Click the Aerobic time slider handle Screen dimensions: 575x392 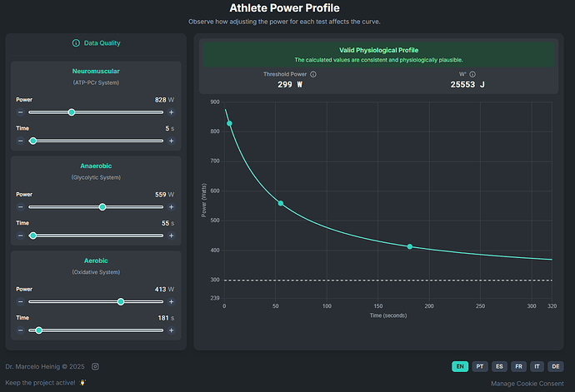(x=39, y=330)
